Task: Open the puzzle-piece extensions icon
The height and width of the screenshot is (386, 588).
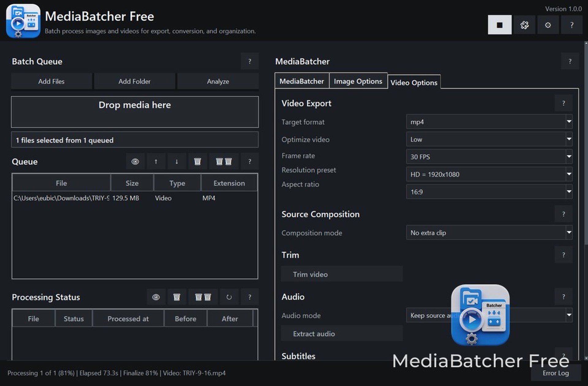Action: pos(524,25)
